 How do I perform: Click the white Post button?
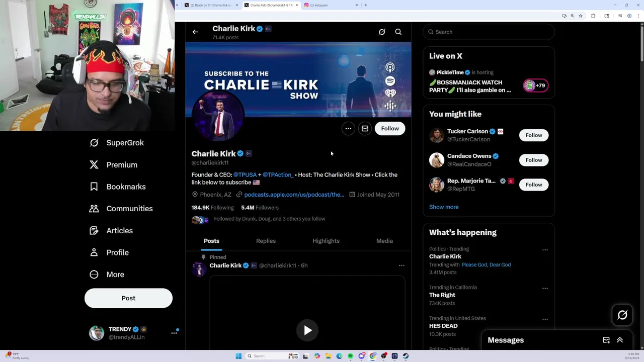[x=128, y=298]
